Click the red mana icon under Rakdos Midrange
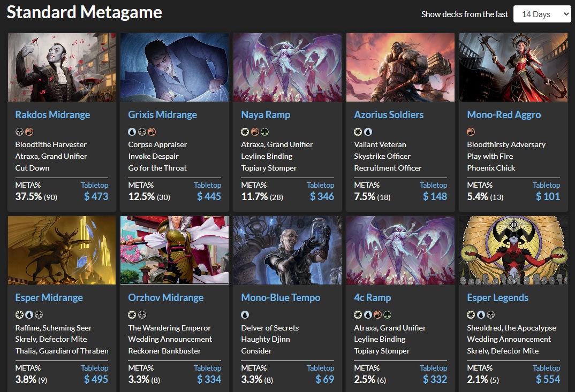 29,132
